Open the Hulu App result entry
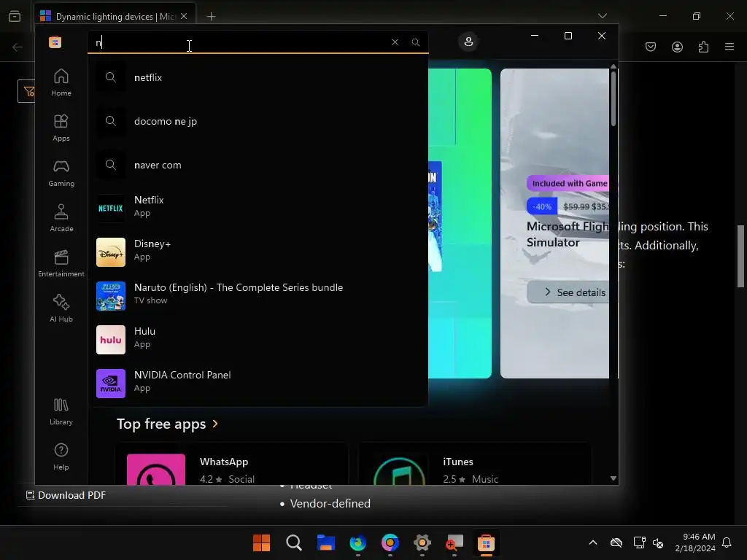 click(258, 340)
